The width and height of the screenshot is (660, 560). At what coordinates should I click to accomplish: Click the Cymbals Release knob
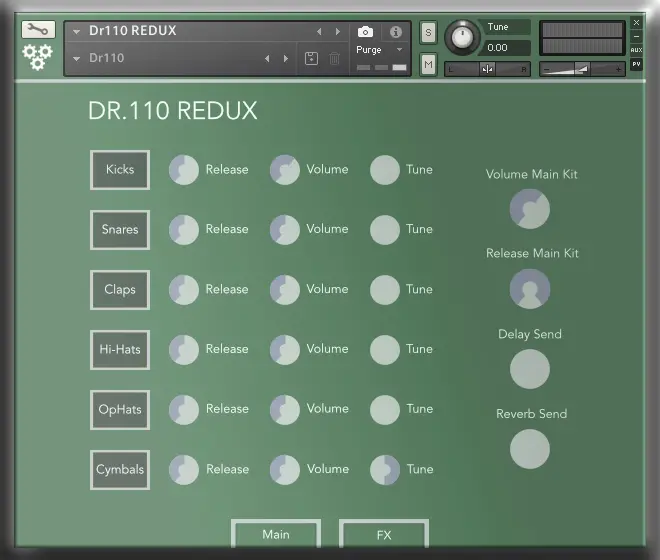click(x=184, y=469)
